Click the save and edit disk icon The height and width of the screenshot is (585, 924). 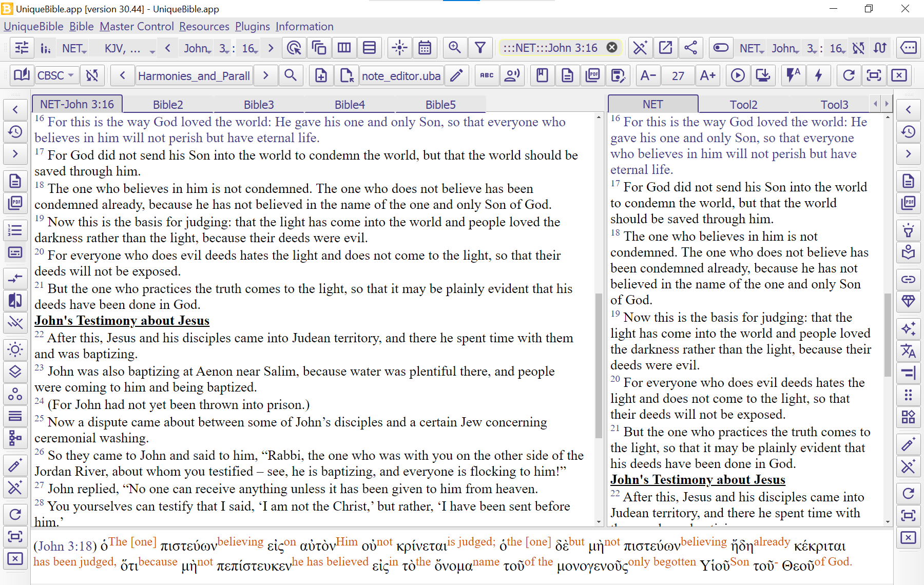point(618,75)
